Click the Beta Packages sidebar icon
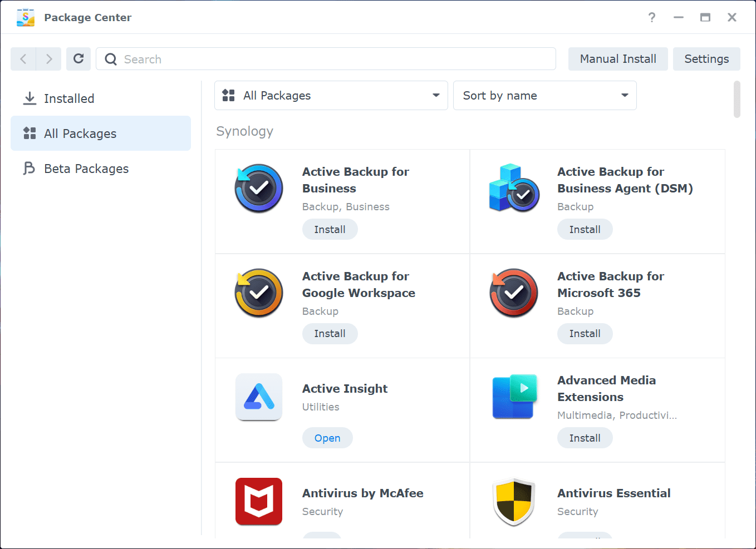The image size is (756, 549). point(29,169)
